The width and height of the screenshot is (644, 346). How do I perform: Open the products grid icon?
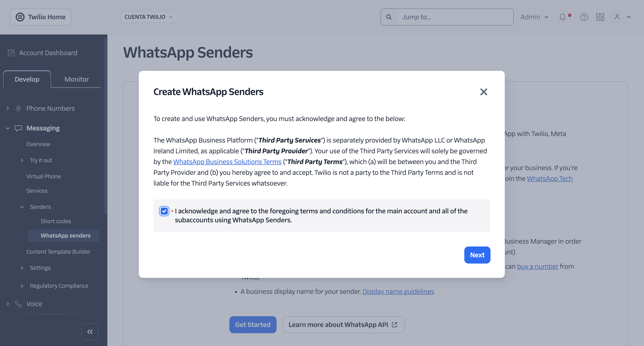pyautogui.click(x=600, y=17)
